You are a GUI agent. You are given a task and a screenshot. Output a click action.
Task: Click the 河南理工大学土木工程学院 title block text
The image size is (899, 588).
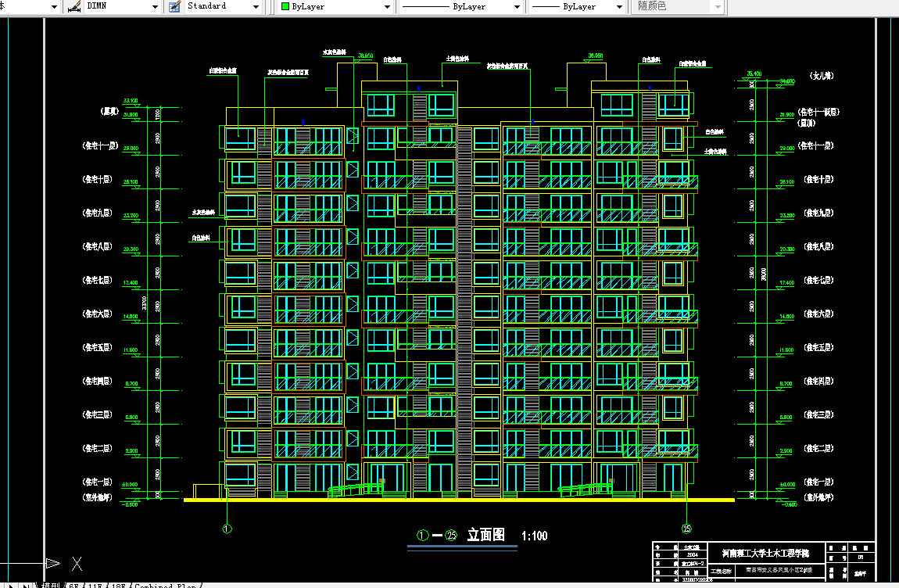[x=765, y=554]
